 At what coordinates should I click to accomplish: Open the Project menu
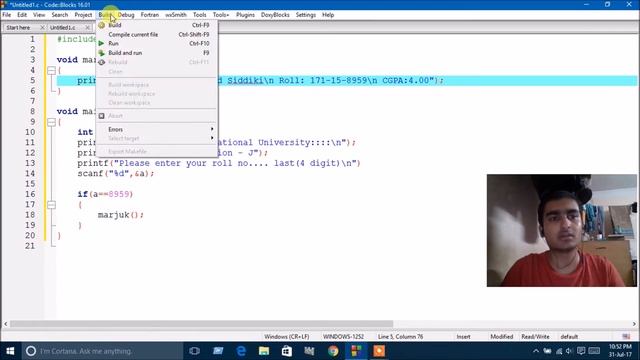tap(83, 15)
